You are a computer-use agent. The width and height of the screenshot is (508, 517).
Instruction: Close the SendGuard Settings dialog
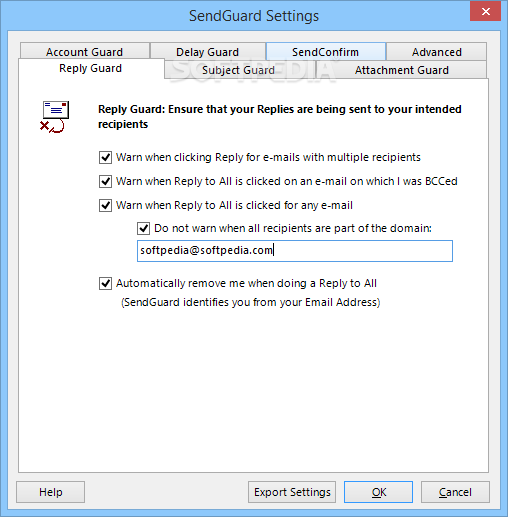pyautogui.click(x=485, y=11)
